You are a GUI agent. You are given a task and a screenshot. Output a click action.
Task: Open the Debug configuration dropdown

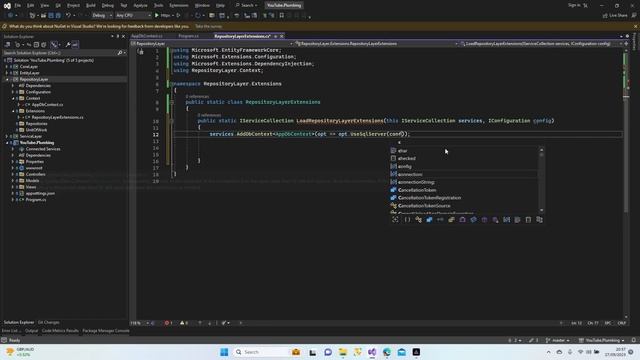(102, 16)
